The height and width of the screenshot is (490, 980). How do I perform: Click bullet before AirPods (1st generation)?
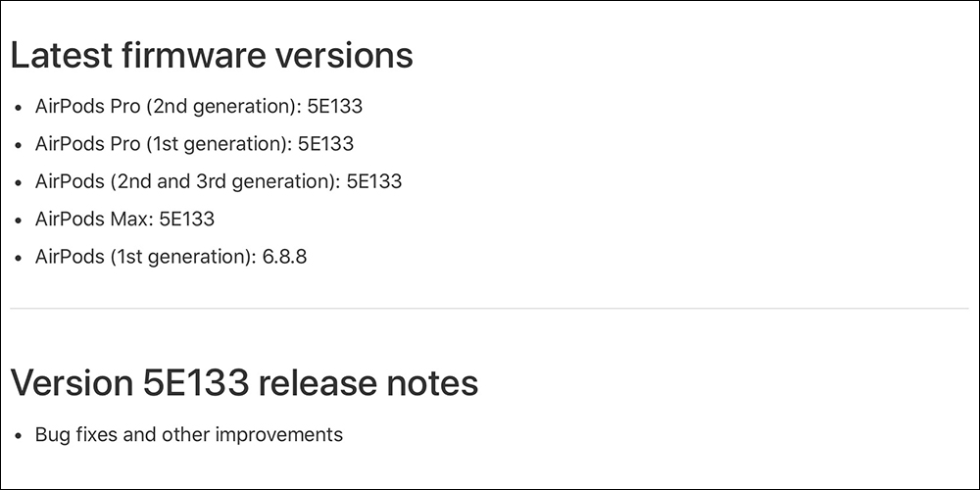(x=19, y=258)
